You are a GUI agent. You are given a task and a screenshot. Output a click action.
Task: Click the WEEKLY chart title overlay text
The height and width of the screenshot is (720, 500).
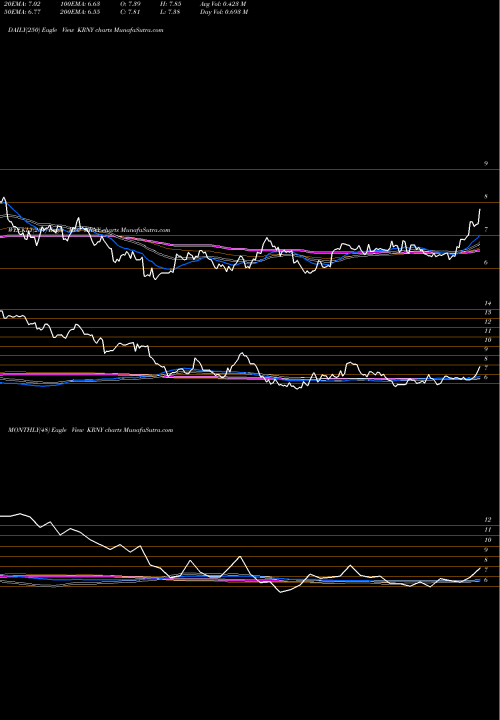[89, 230]
